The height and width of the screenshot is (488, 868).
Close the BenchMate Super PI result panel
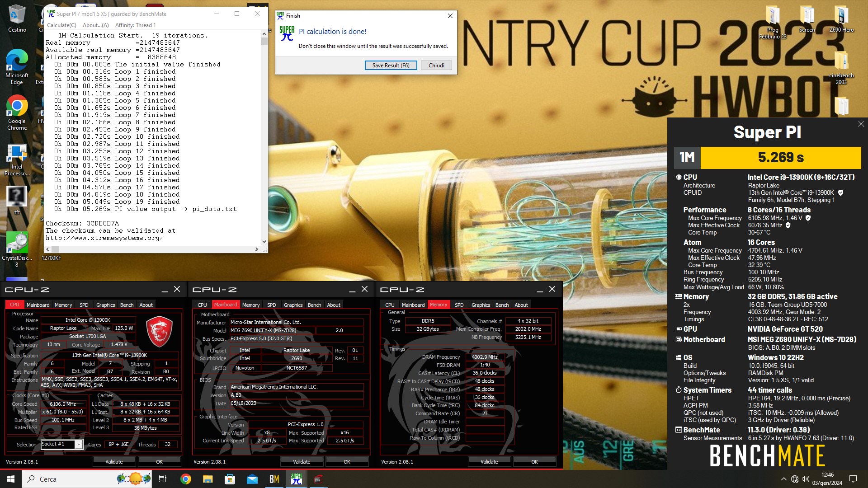[861, 124]
